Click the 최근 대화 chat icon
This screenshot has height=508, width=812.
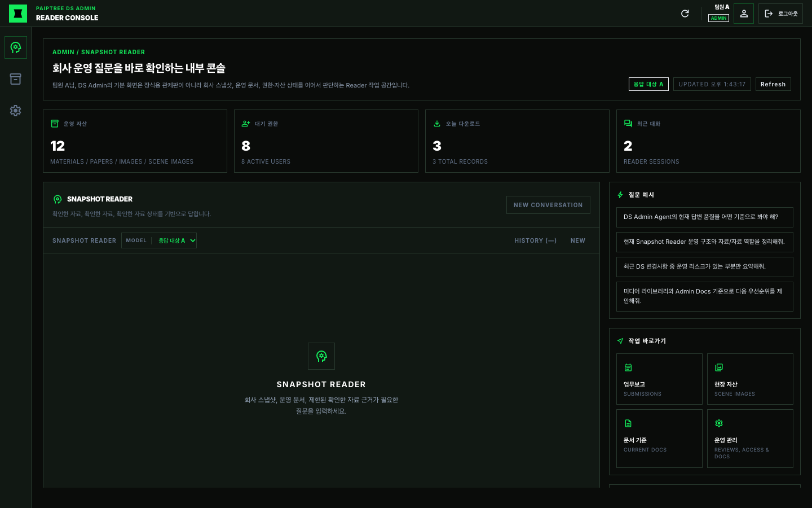pos(628,124)
